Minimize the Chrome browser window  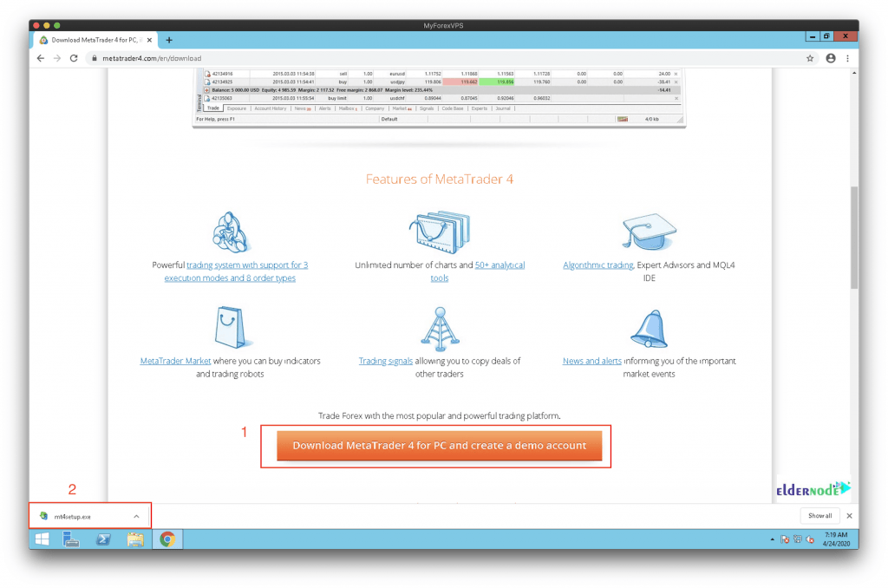(x=813, y=36)
